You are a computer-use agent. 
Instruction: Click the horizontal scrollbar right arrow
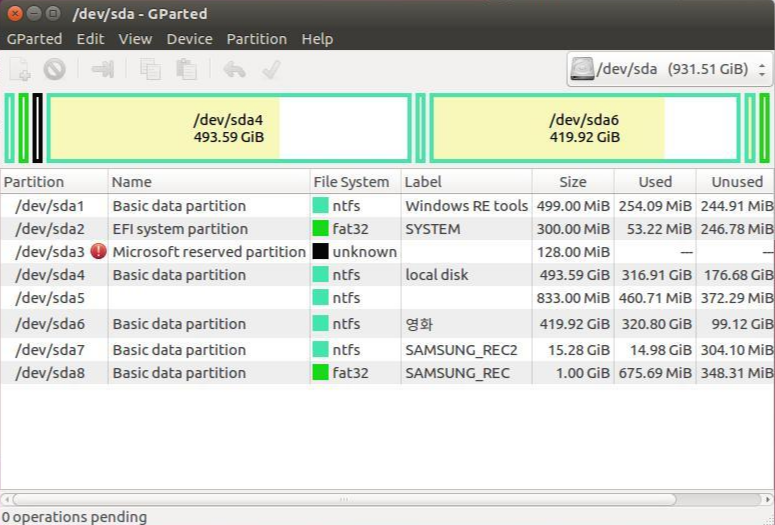coord(768,499)
